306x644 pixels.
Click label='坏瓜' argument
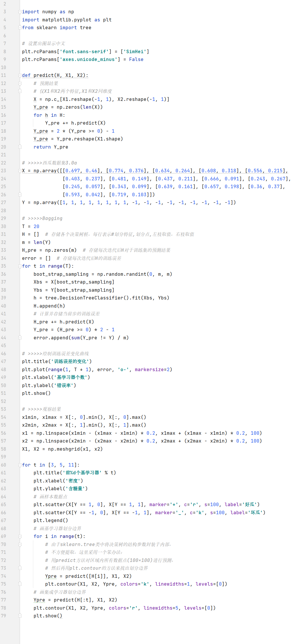point(247,513)
